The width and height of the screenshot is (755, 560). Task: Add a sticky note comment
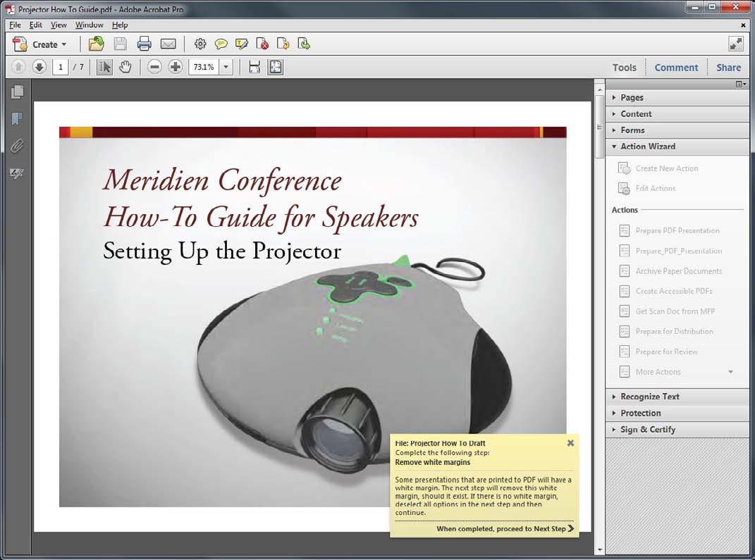pyautogui.click(x=221, y=44)
